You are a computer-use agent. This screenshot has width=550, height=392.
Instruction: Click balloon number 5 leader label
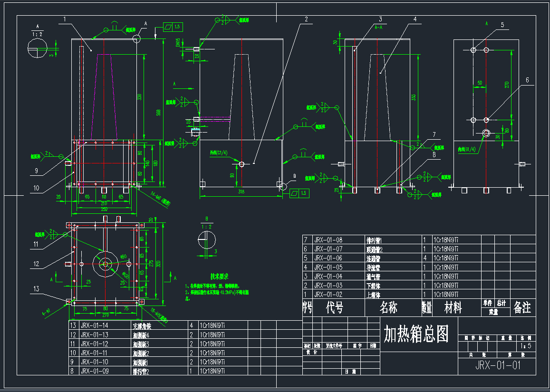click(x=502, y=25)
